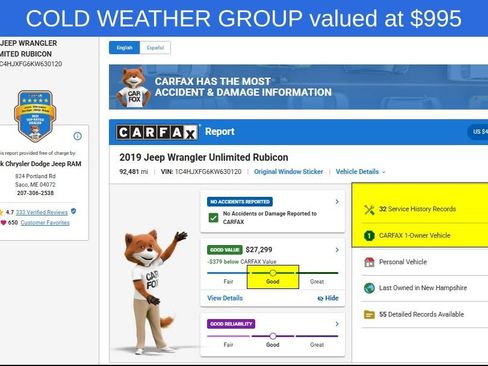Switch report language to English
Screen dimensions: 488x366
124,48
